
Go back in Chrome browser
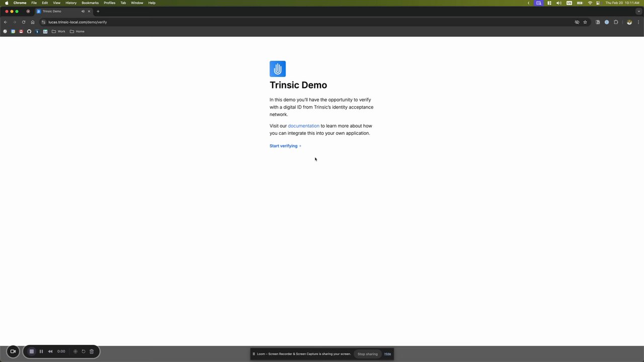tap(6, 22)
